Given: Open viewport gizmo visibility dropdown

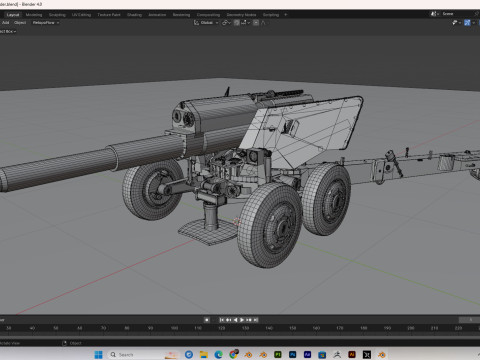Looking at the screenshot, I should pos(456,23).
